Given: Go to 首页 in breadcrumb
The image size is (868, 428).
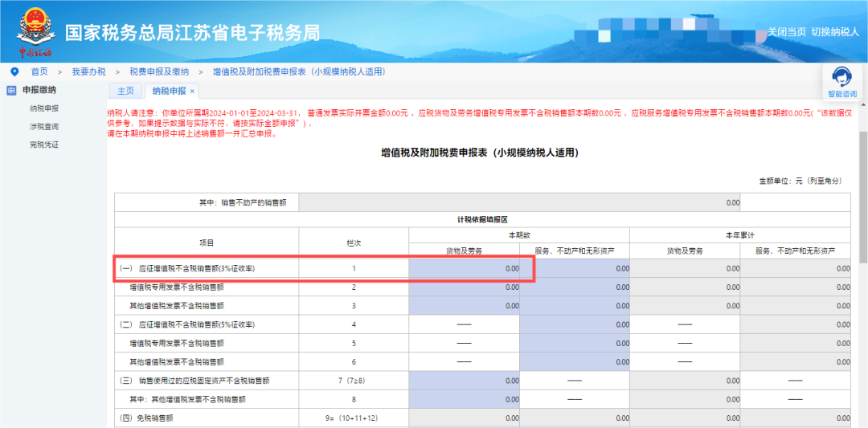Looking at the screenshot, I should [39, 72].
